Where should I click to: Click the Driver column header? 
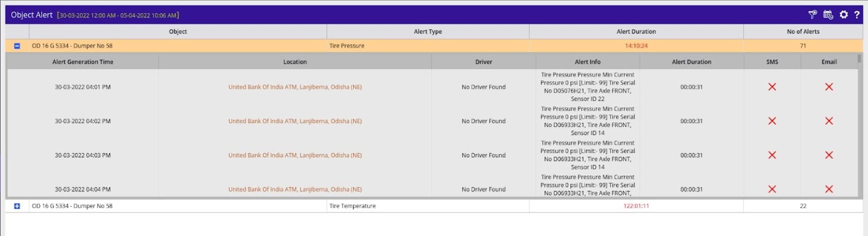pos(483,62)
